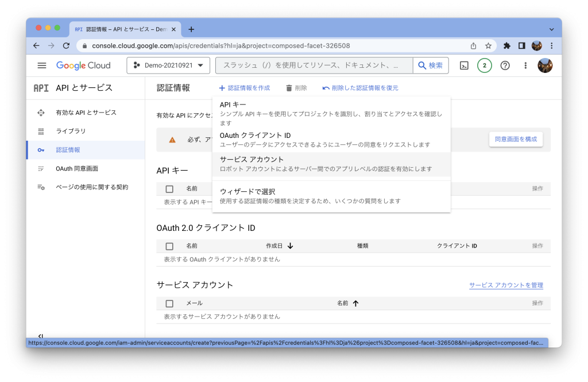Click the key icon for 認証情報
Screen dimensions: 588x382
click(x=41, y=150)
